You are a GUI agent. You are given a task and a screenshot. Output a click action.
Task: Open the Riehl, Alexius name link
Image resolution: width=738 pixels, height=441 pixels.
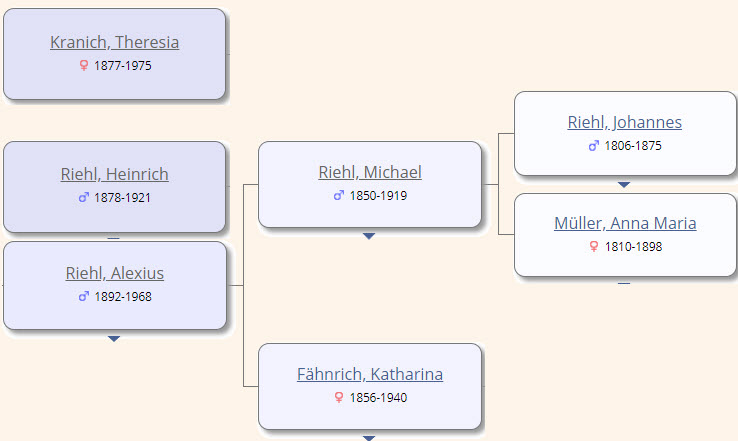(x=114, y=273)
